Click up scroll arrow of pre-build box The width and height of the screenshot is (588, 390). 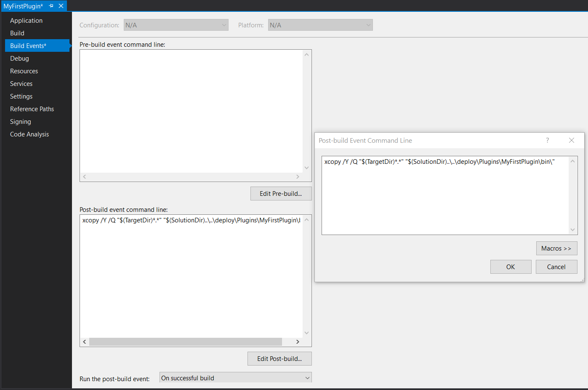tap(307, 53)
